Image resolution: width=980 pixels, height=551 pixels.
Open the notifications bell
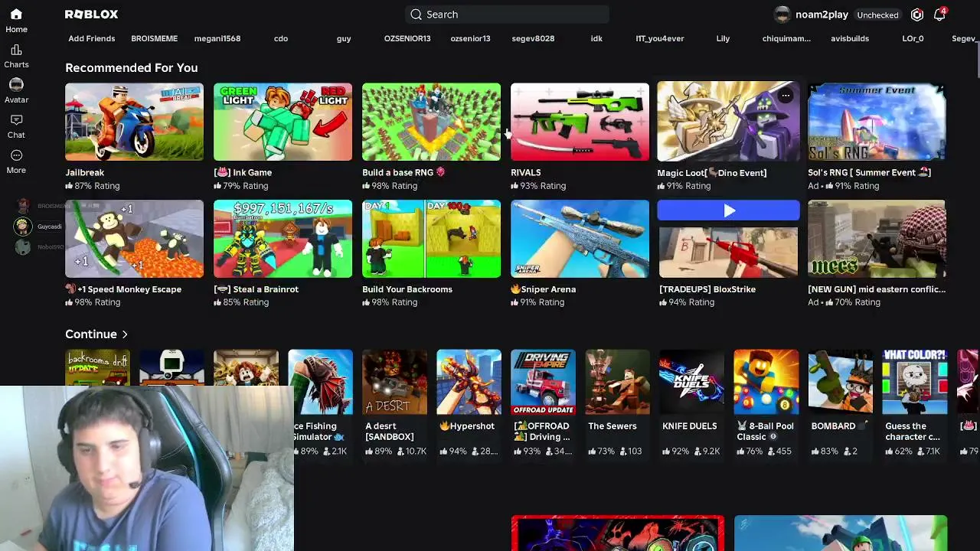(939, 15)
